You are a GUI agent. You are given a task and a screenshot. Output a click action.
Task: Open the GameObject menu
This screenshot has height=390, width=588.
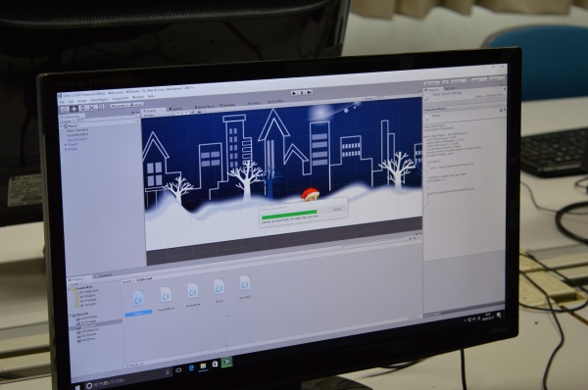99,100
